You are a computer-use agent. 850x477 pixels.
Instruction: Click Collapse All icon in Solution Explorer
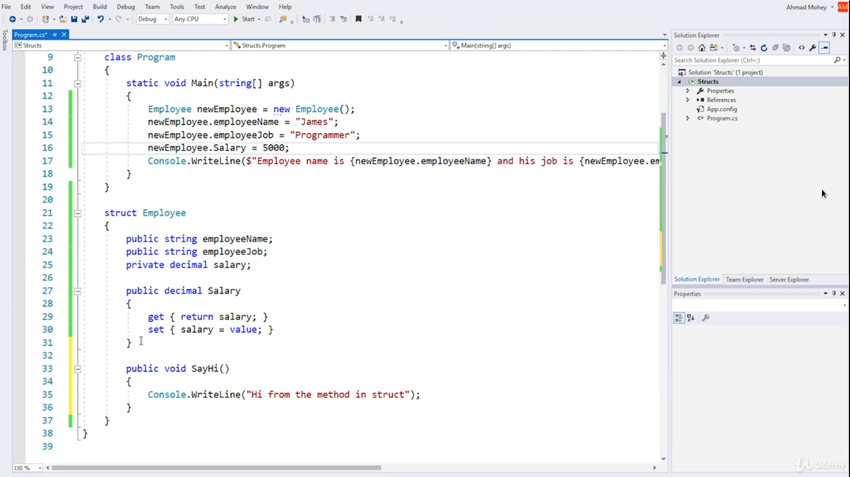pyautogui.click(x=775, y=48)
